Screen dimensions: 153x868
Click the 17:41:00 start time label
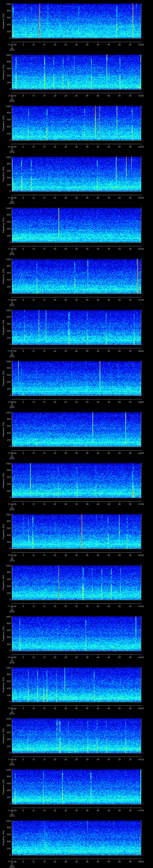pyautogui.click(x=12, y=555)
